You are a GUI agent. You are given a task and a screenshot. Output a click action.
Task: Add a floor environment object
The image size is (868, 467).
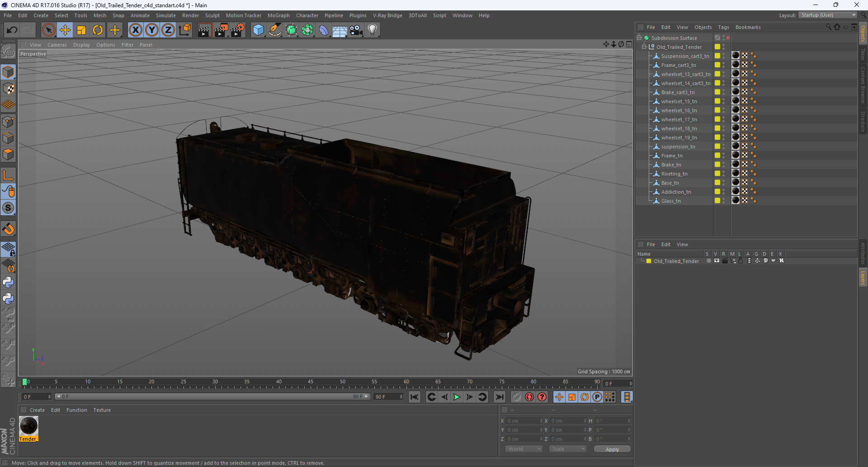coord(340,30)
